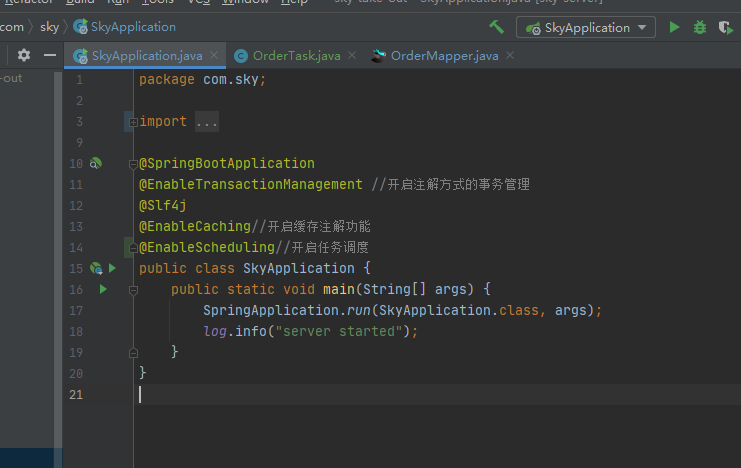
Task: Open the Run menu
Action: click(x=118, y=2)
